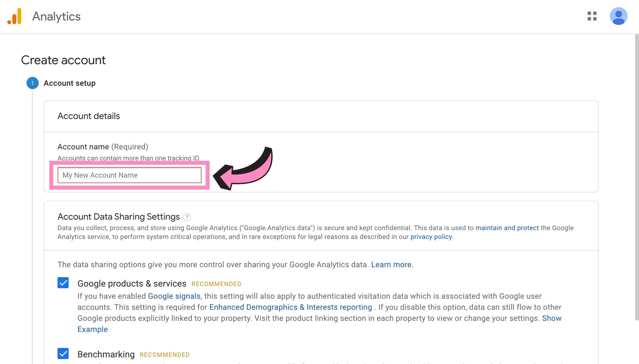
Task: Click the step 1 circle indicator
Action: pyautogui.click(x=32, y=83)
